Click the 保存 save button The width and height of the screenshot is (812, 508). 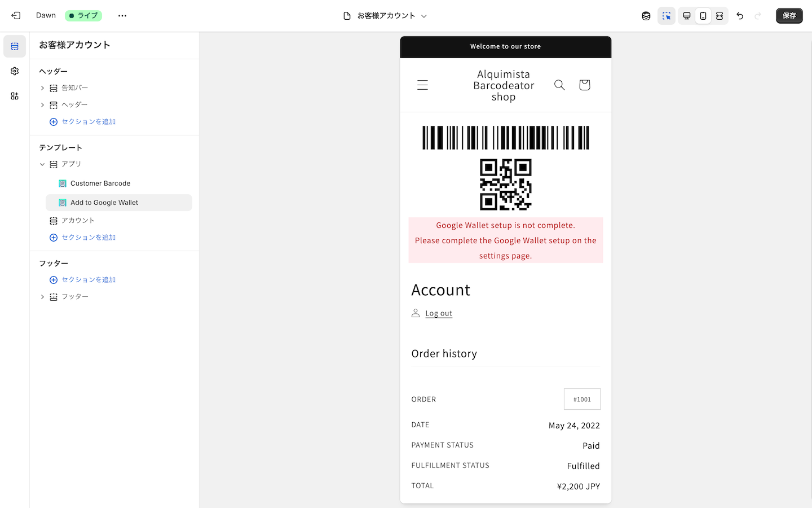click(789, 16)
